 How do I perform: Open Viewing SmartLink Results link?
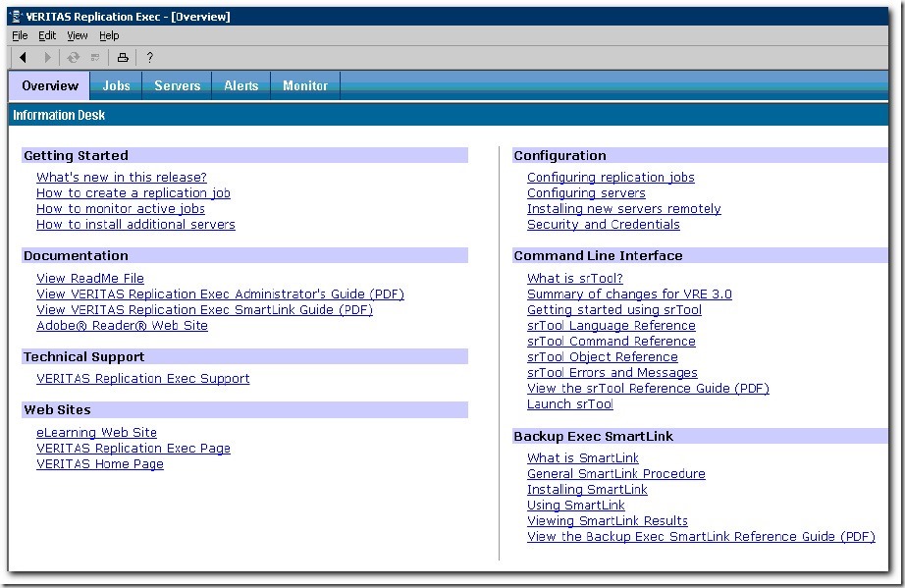[608, 520]
